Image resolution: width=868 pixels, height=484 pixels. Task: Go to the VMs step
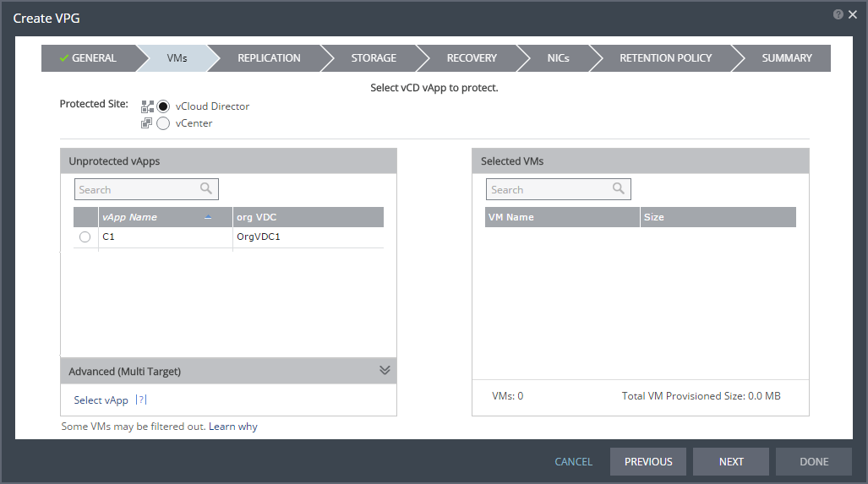tap(177, 58)
